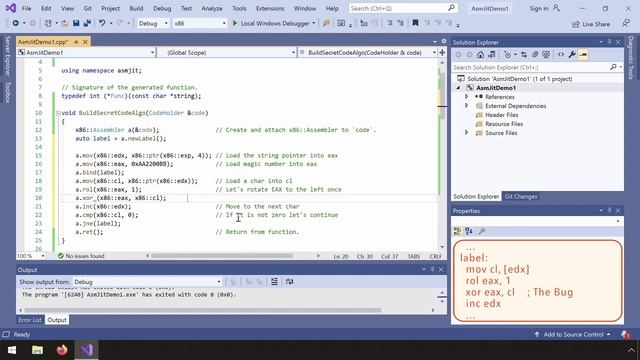Viewport: 640px width, 360px height.
Task: Click the Save All icon in toolbar
Action: [x=87, y=23]
